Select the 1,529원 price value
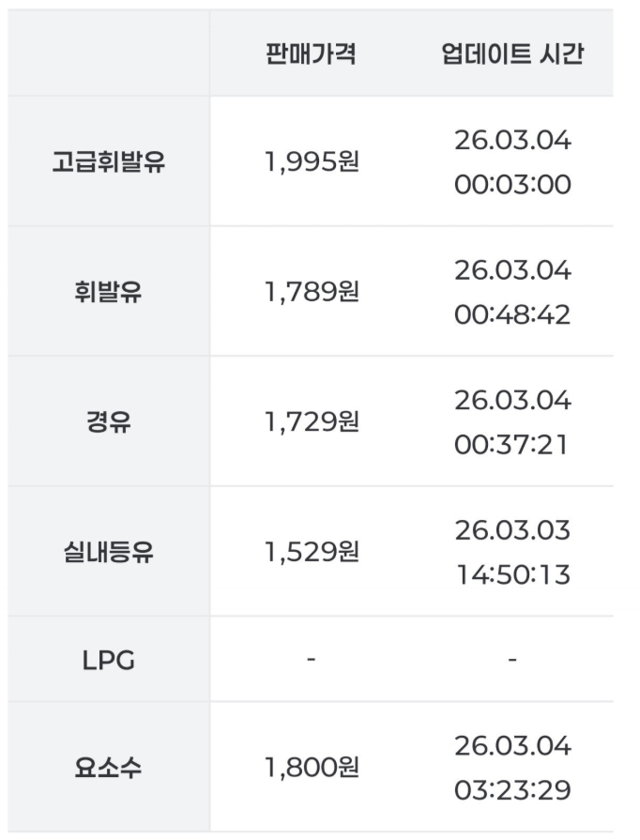The width and height of the screenshot is (640, 840). pos(311,552)
